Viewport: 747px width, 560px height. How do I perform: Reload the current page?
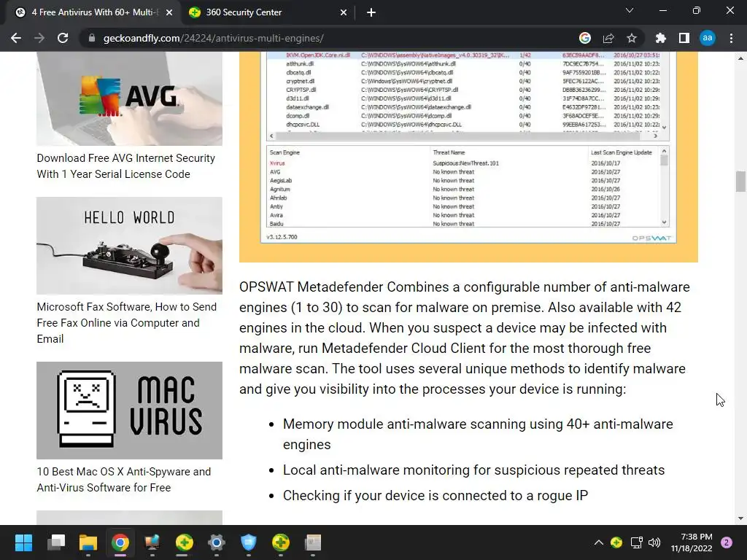click(63, 38)
